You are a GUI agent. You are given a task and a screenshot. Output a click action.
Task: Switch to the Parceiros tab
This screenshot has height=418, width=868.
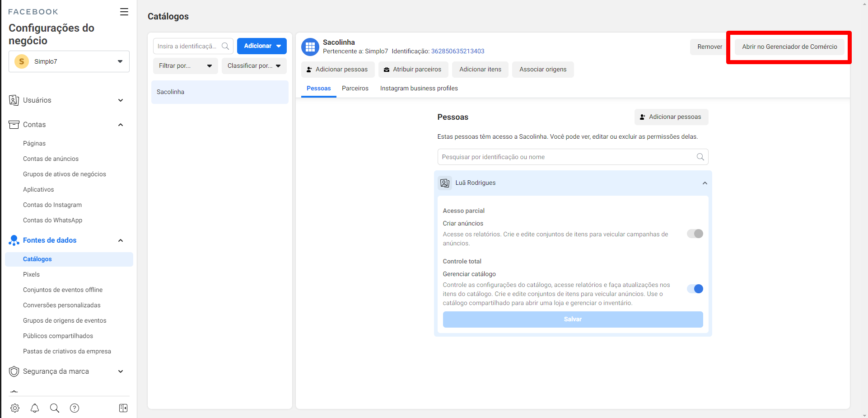coord(355,89)
